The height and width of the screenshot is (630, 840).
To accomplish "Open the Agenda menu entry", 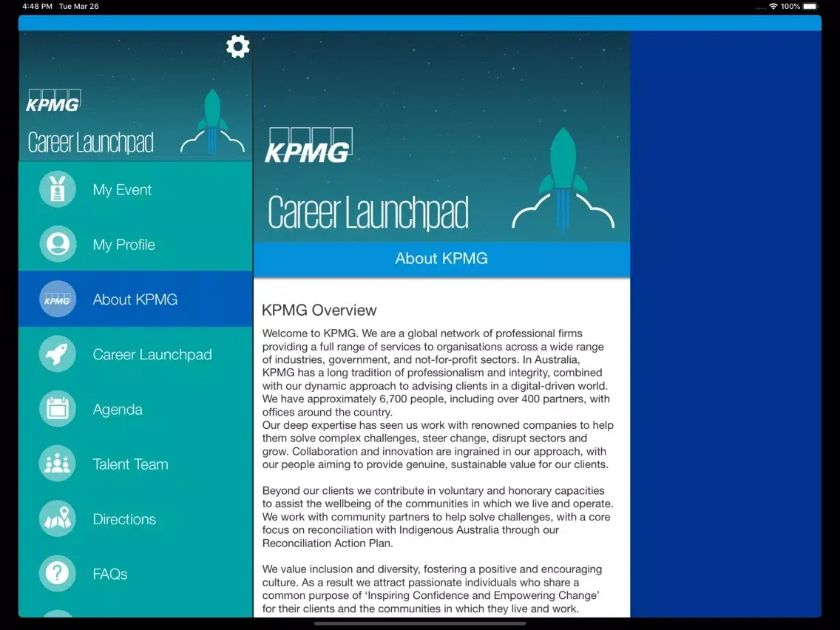I will tap(135, 409).
